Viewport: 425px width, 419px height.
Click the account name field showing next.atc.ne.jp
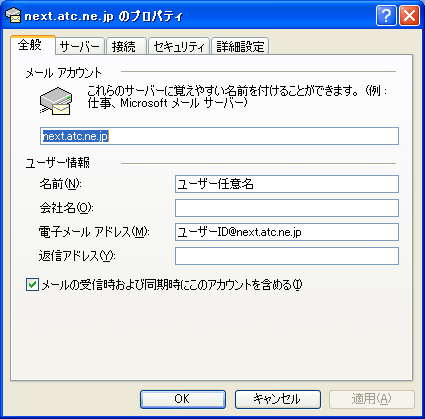pos(219,136)
